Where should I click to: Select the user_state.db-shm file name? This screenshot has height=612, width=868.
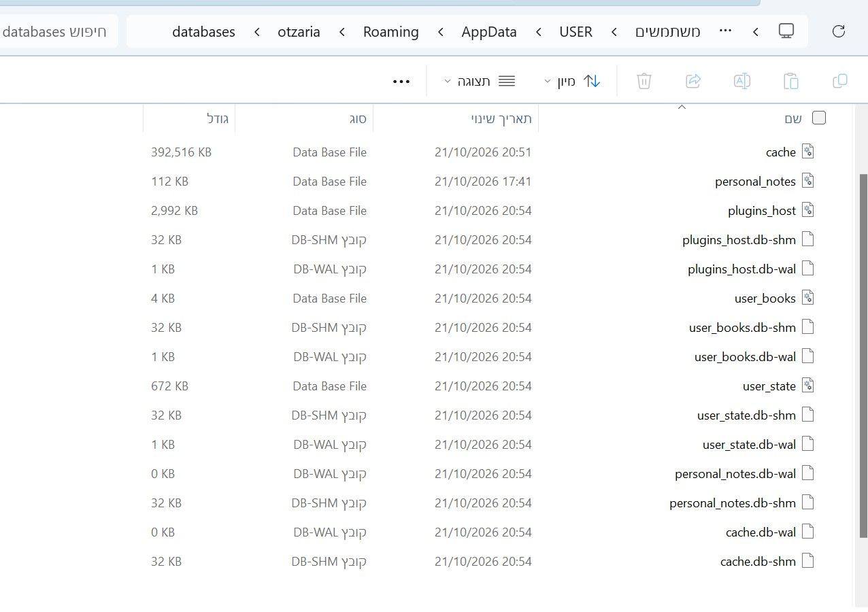pyautogui.click(x=746, y=415)
